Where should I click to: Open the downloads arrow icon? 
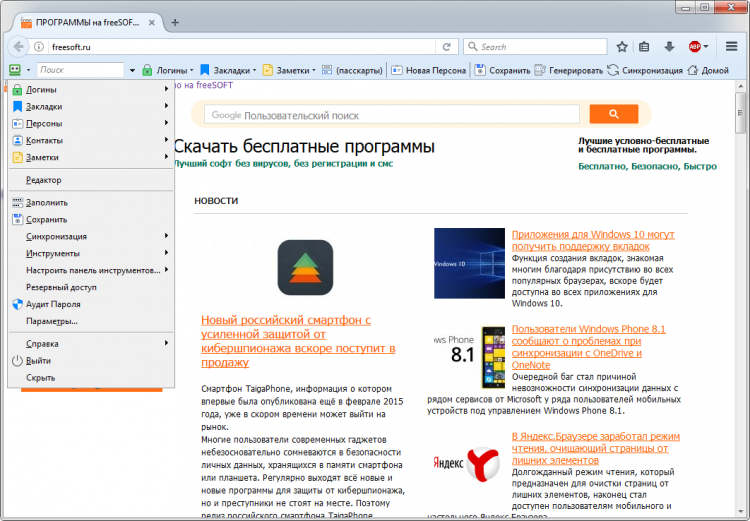point(669,47)
